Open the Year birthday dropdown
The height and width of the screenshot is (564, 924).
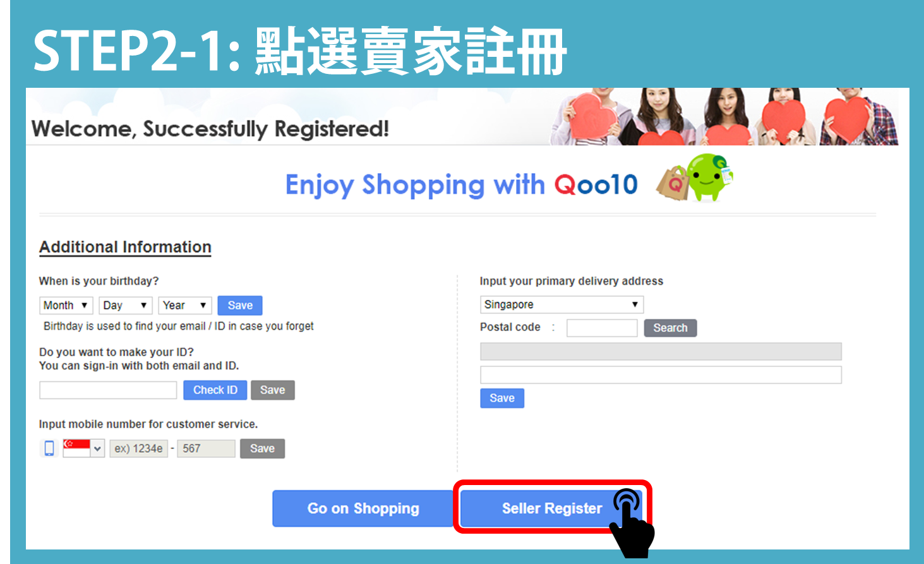point(185,306)
